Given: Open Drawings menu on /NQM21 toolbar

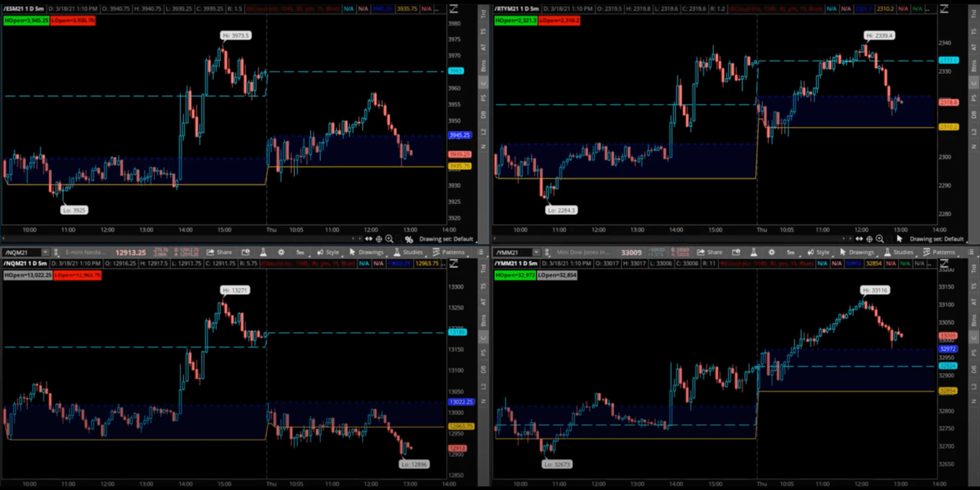Looking at the screenshot, I should [x=366, y=252].
